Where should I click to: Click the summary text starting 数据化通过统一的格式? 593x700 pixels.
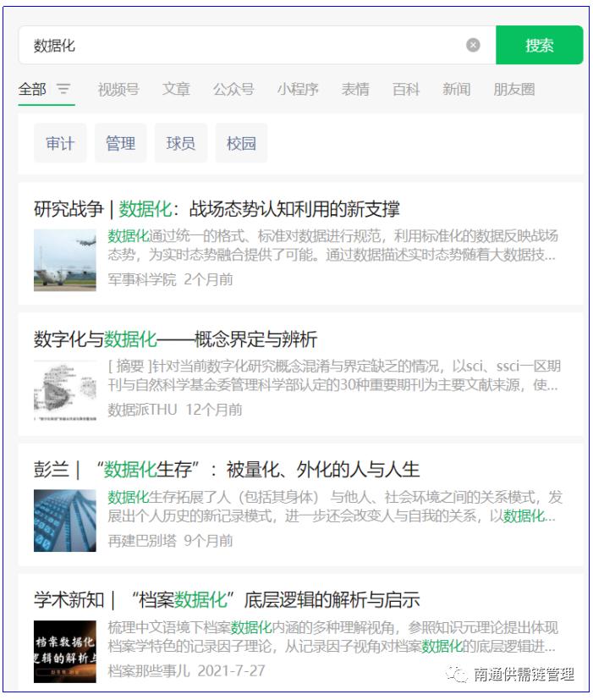[x=332, y=245]
